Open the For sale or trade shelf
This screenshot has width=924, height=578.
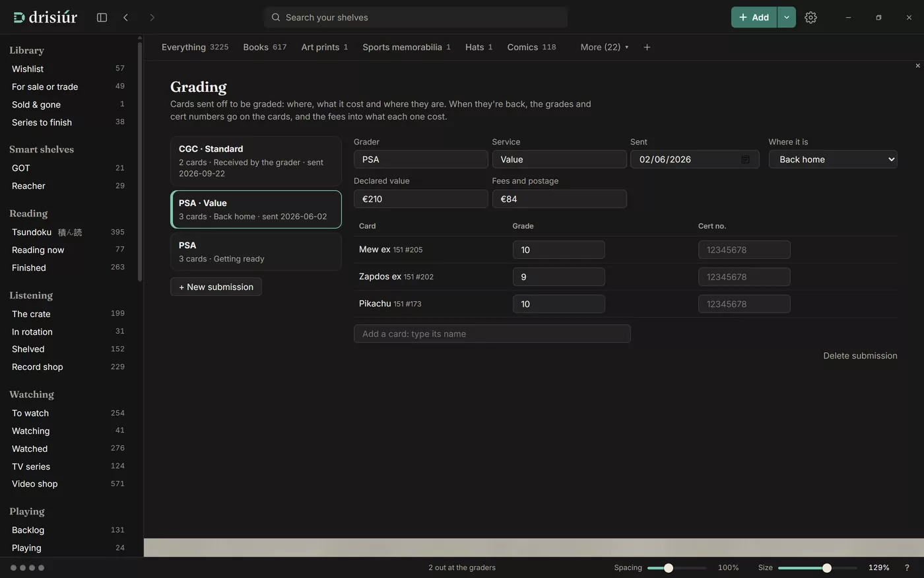69,87
